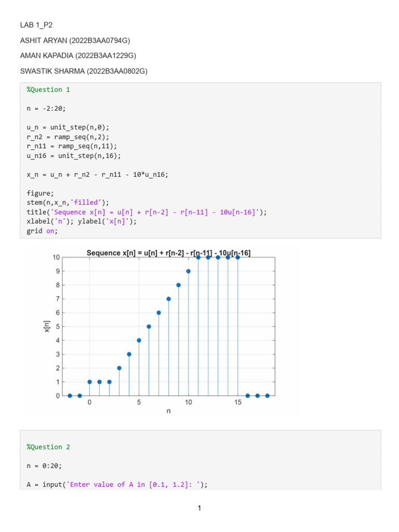Click the xlabel/ylabel code line
Image resolution: width=399 pixels, height=532 pixels.
[82, 221]
